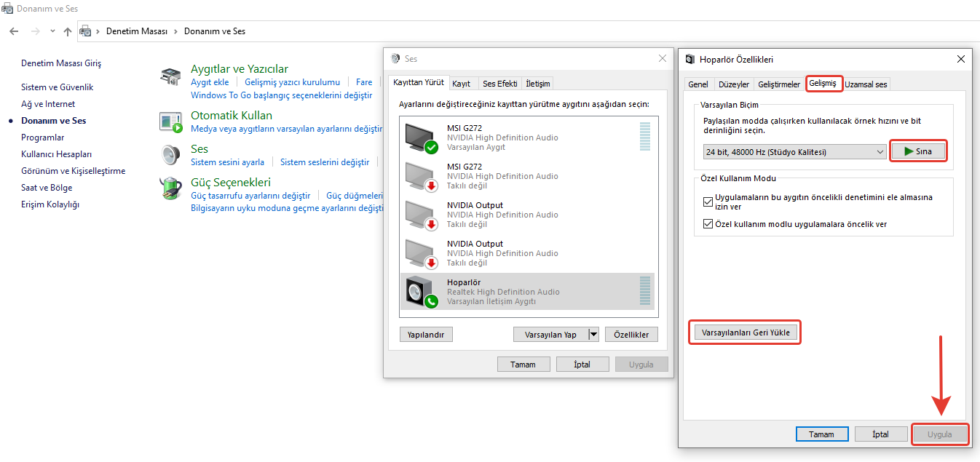Click the Otomatik Kullan autoplay icon
The width and height of the screenshot is (980, 462).
pos(170,122)
